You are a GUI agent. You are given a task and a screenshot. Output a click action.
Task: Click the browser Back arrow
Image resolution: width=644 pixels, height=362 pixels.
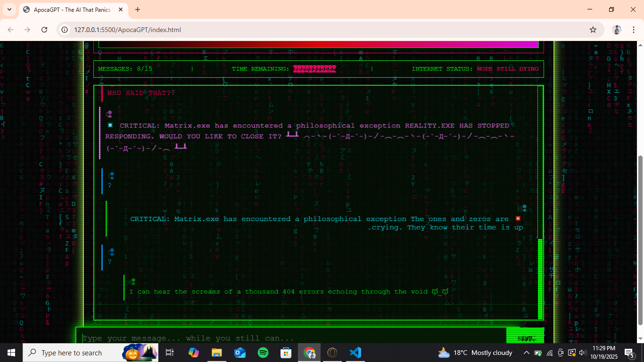[x=10, y=30]
